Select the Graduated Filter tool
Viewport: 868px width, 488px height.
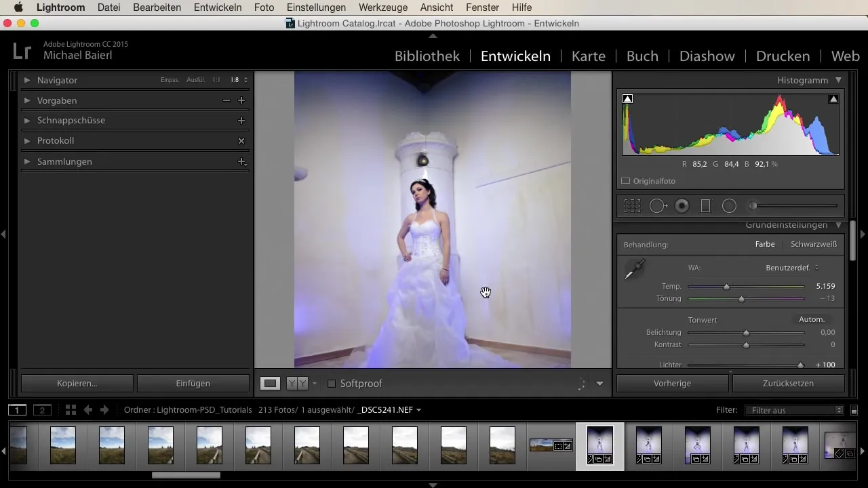pyautogui.click(x=705, y=206)
